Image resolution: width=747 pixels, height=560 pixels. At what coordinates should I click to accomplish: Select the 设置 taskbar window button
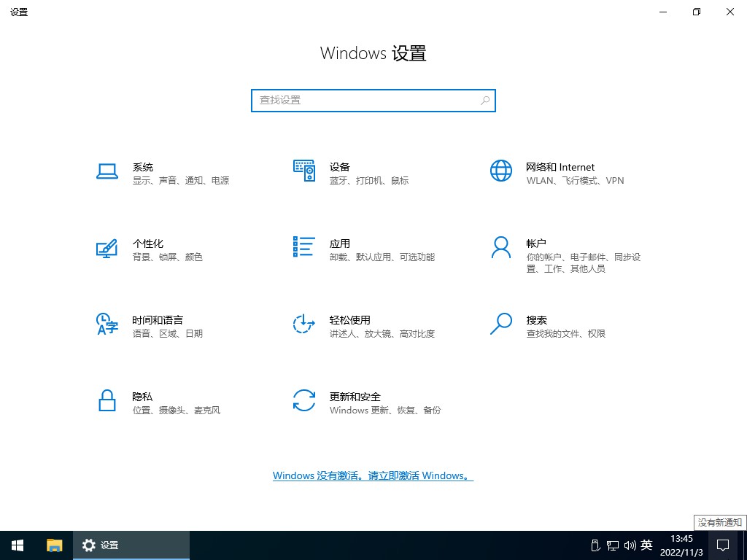pyautogui.click(x=131, y=545)
